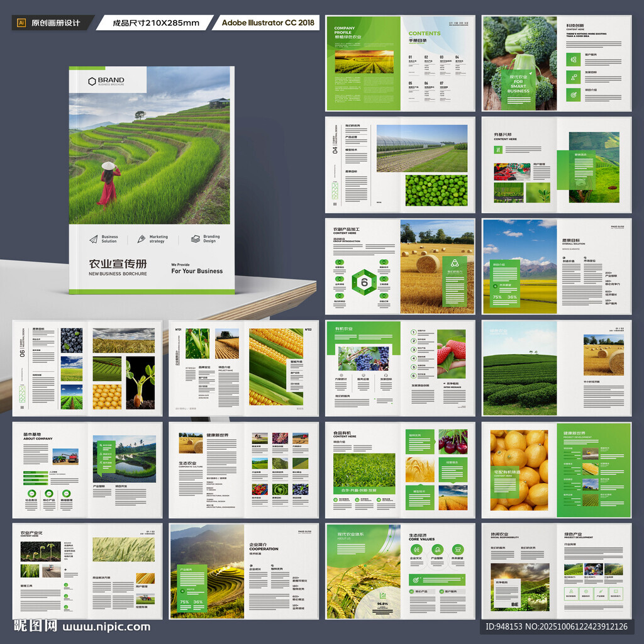Click the 原创画册设计 label
The image size is (644, 644).
point(56,23)
